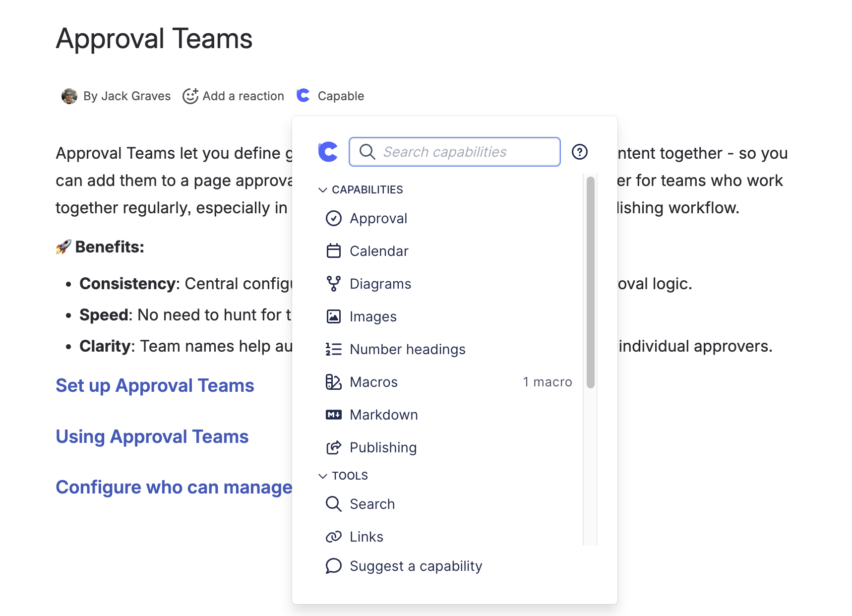Collapse the TOOLS section
Viewport: 852px width, 616px height.
point(323,476)
